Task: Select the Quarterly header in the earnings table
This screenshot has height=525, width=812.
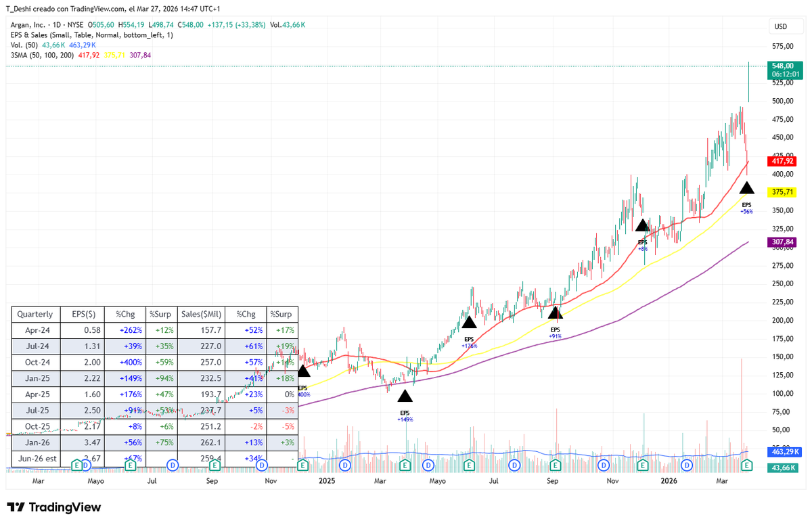Action: pos(35,314)
